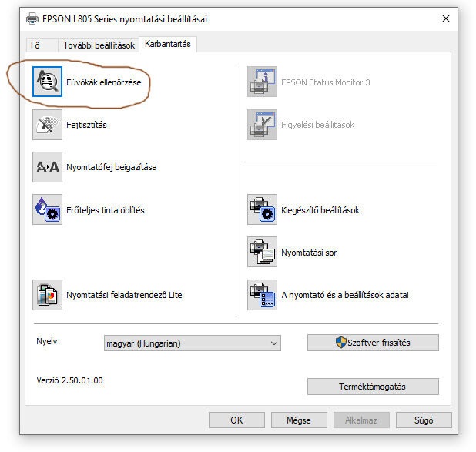Screen dimensions: 476x452
Task: Close the EPSON L805 settings dialog
Action: click(x=446, y=18)
